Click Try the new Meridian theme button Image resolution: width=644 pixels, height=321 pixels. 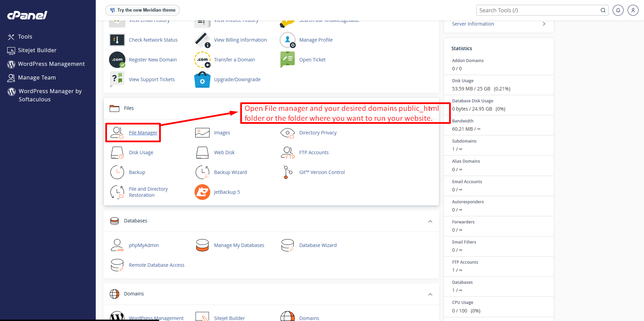[142, 10]
